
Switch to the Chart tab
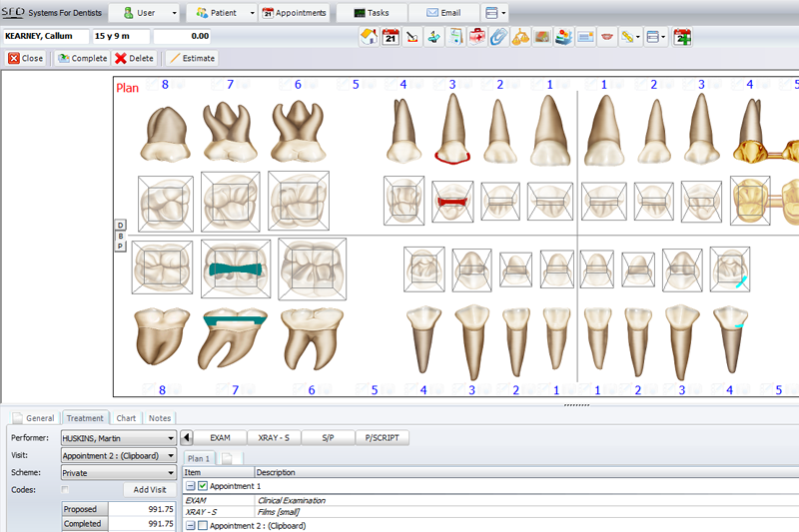[126, 418]
